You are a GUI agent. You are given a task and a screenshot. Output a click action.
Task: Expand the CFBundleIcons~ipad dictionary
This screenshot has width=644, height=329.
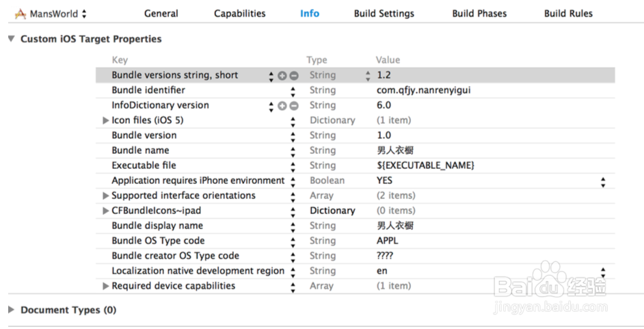click(106, 211)
